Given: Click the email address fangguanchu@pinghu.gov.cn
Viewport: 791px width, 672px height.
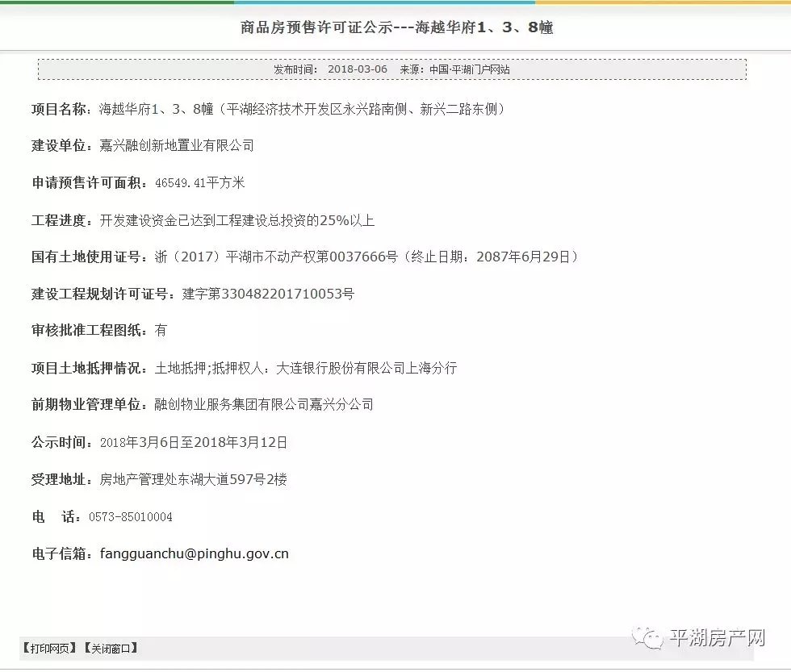Looking at the screenshot, I should (x=194, y=554).
